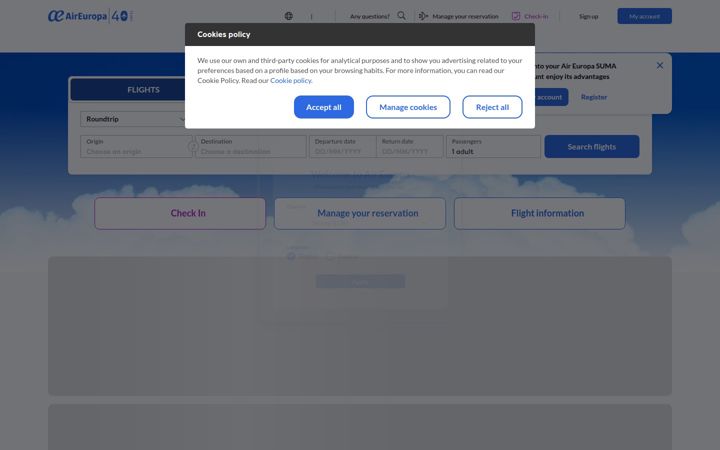Click the account button in SUMA banner
720x450 pixels.
click(551, 97)
